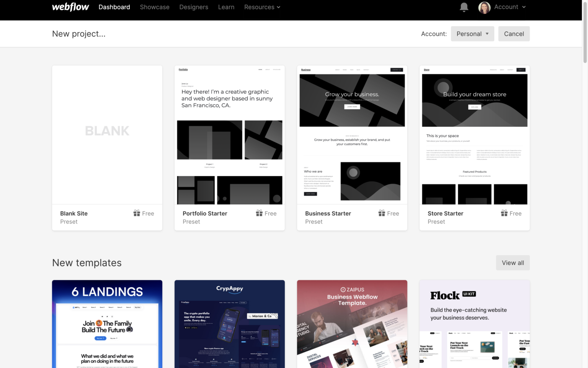
Task: Click the gift icon on Business Starter card
Action: click(x=381, y=213)
